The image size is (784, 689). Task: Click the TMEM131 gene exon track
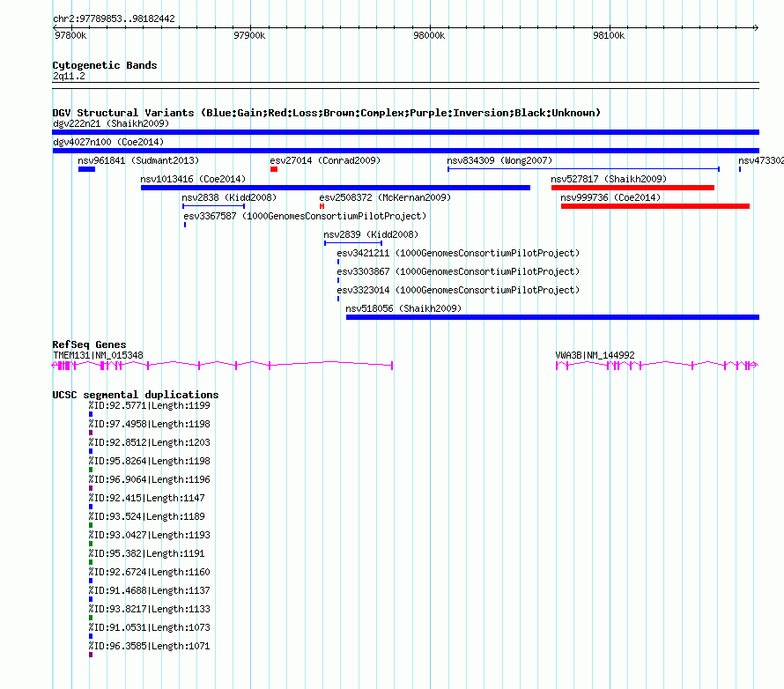pyautogui.click(x=223, y=366)
